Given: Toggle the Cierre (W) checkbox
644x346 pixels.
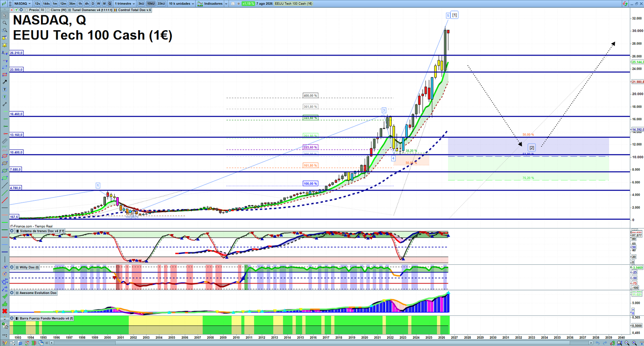Looking at the screenshot, I should pyautogui.click(x=48, y=10).
